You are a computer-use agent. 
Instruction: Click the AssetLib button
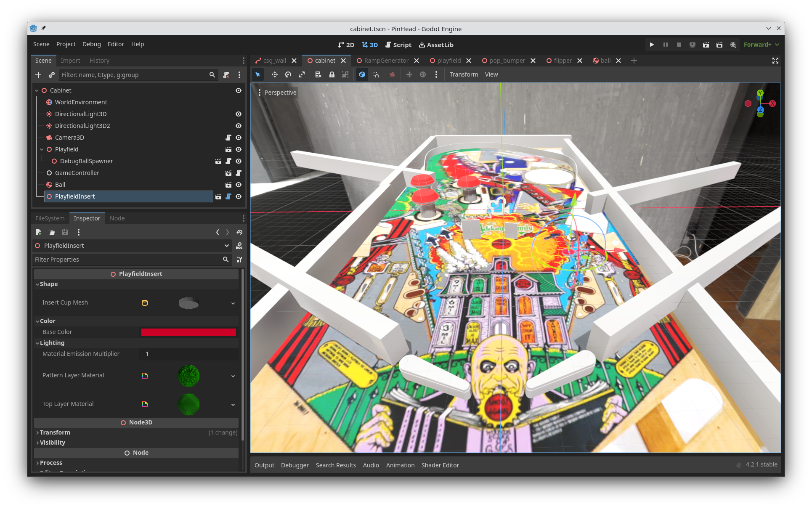(x=436, y=45)
